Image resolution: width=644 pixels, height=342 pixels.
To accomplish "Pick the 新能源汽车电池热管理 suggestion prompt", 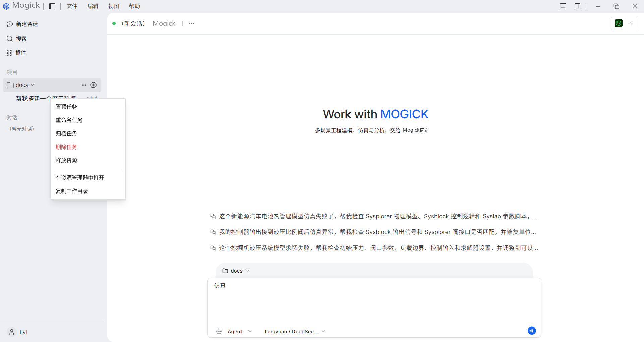I will click(x=374, y=216).
